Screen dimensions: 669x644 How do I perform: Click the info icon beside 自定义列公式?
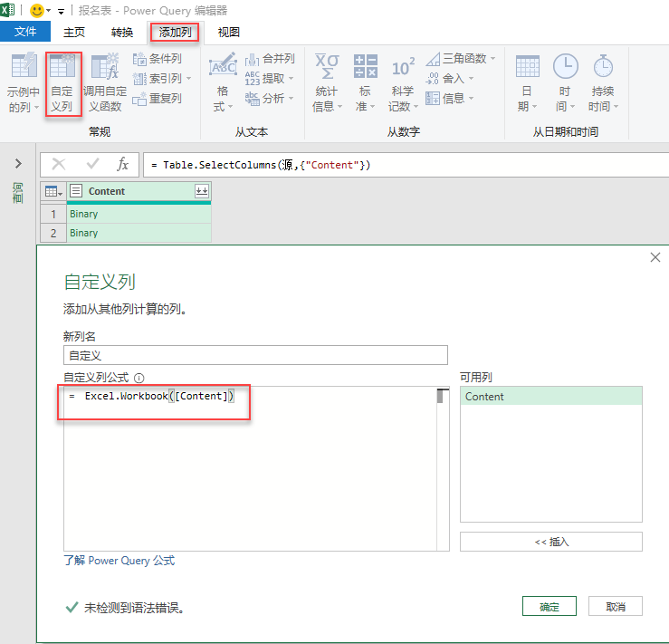pos(139,378)
